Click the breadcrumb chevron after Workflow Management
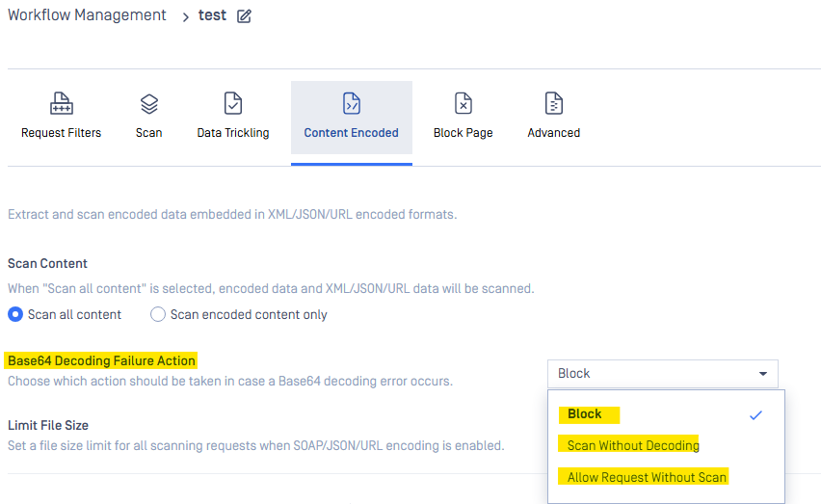 185,16
